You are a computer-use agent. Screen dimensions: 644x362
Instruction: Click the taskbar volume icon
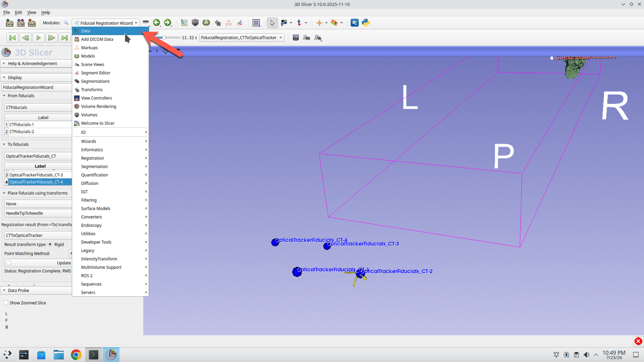click(x=586, y=355)
